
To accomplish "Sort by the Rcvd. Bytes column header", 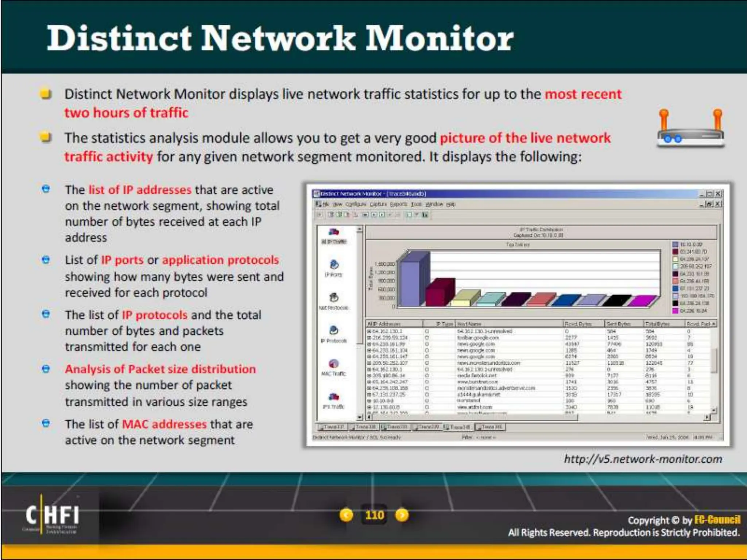I will click(x=584, y=324).
